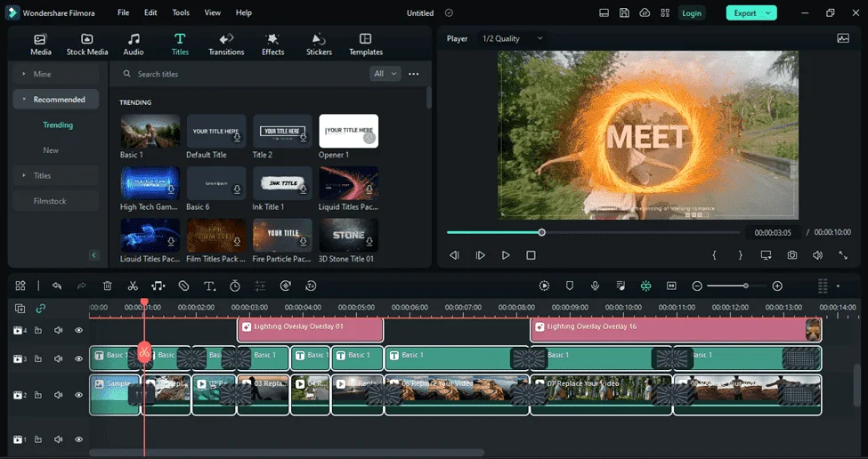Viewport: 868px width, 459px height.
Task: Toggle lock on track 2
Action: pos(38,395)
